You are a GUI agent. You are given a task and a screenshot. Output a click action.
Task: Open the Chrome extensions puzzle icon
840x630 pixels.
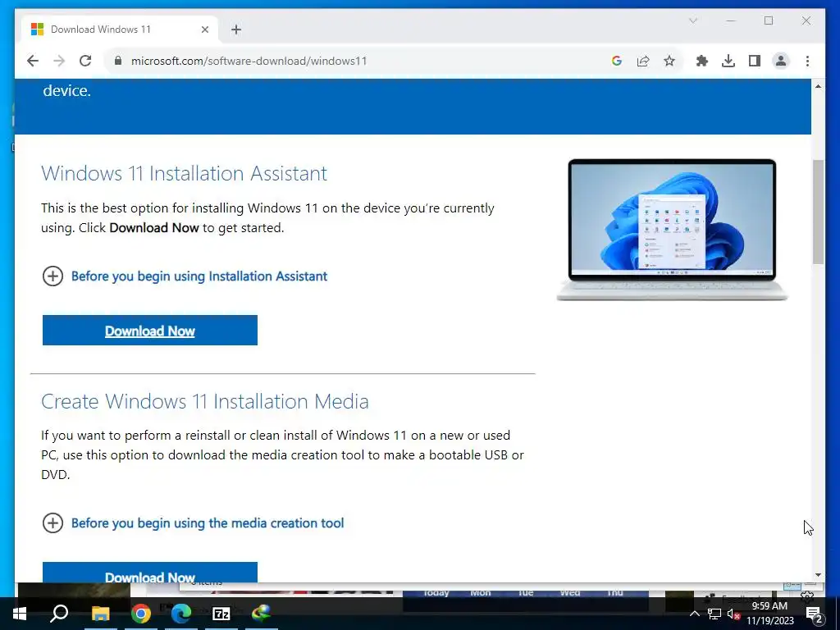702,61
